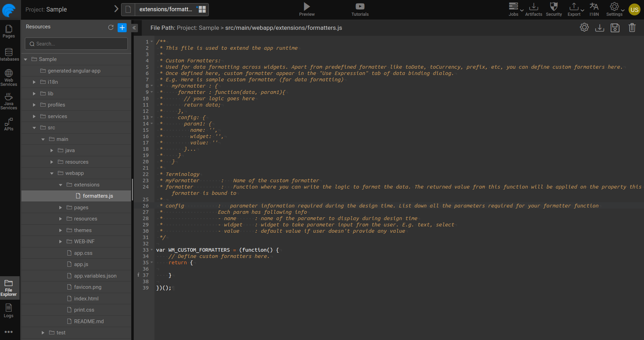This screenshot has height=340, width=644.
Task: Download formatters.js using the download icon
Action: click(599, 27)
